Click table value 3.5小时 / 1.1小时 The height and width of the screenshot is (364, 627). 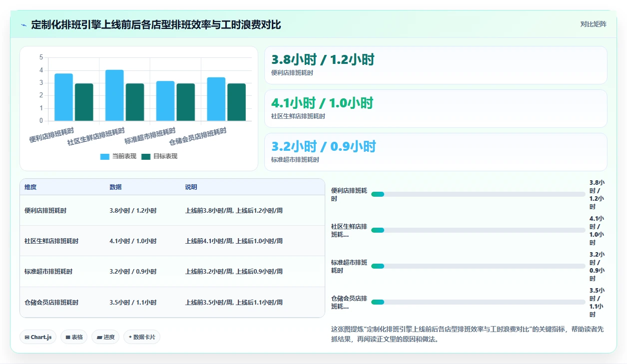coord(133,303)
